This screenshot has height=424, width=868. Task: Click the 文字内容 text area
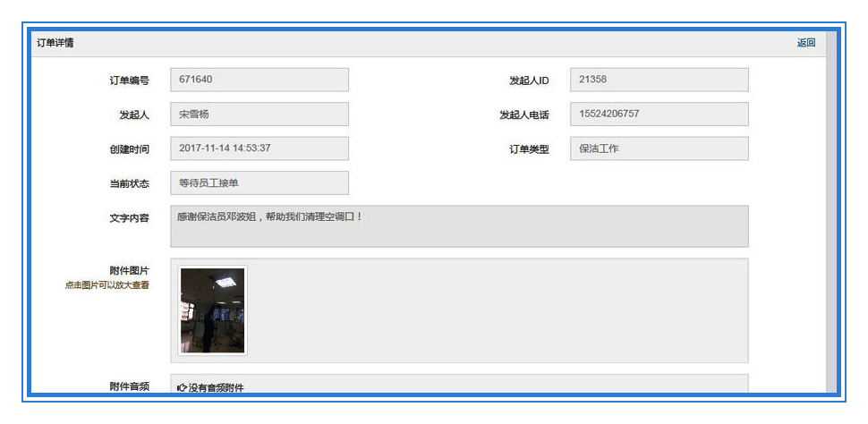coord(459,226)
